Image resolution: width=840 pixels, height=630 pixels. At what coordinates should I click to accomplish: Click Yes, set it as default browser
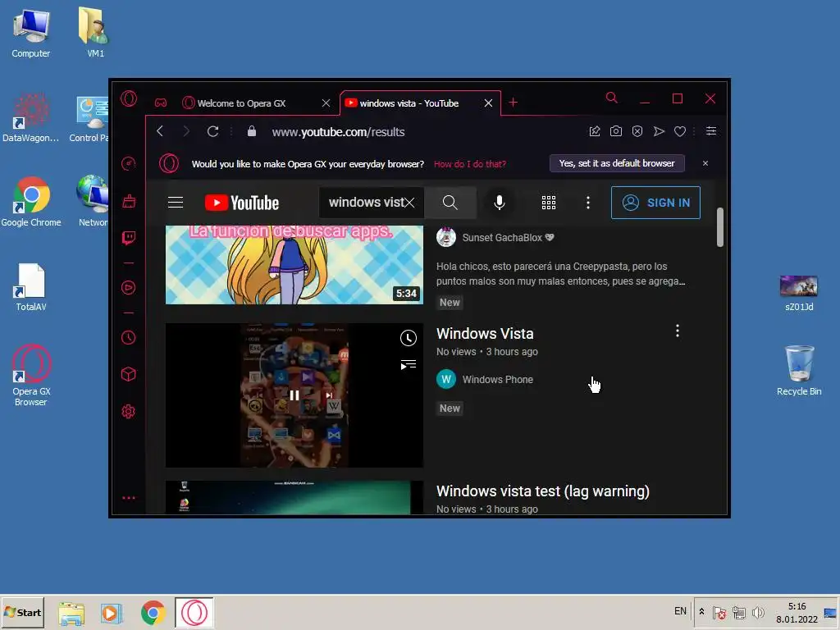point(617,163)
